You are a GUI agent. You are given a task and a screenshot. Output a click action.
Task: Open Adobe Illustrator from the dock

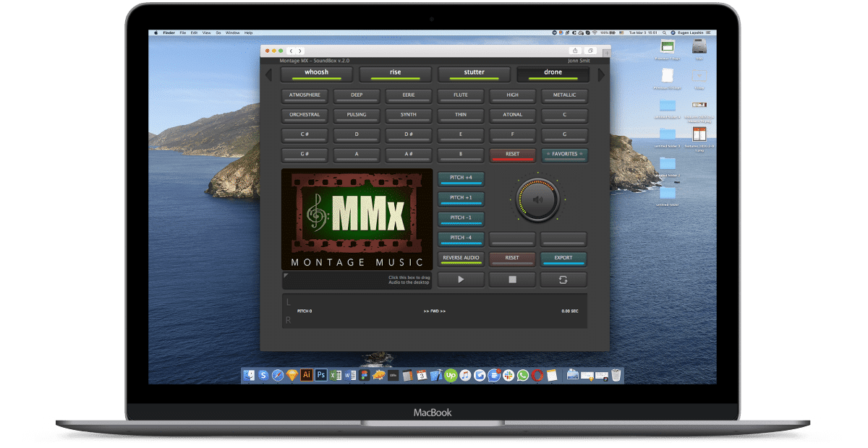tap(307, 375)
